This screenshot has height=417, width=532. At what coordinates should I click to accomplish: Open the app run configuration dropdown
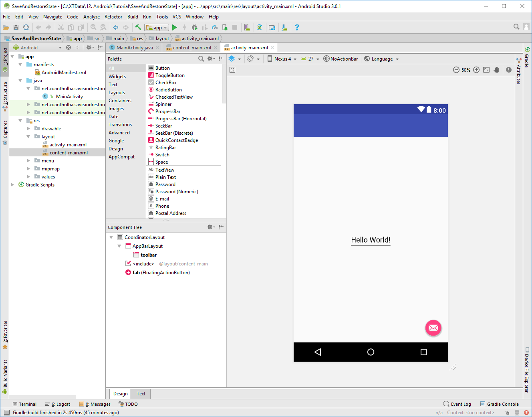coord(157,28)
